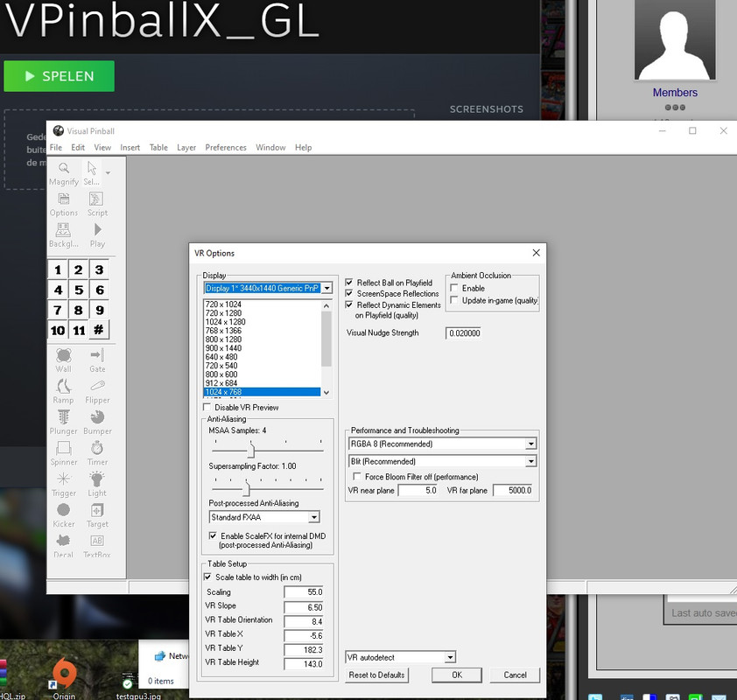737x700 pixels.
Task: Toggle Enable ScaleFX for internal DMD
Action: (213, 535)
